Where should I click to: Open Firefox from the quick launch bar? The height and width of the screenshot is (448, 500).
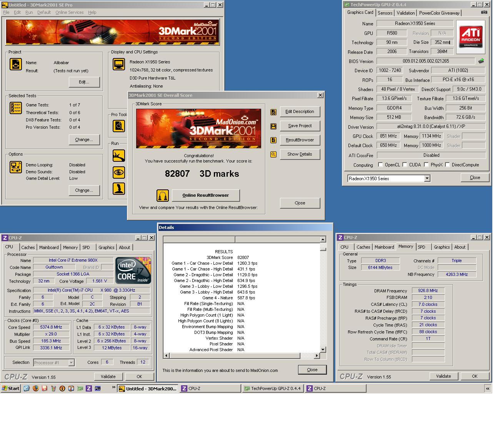pos(36,388)
